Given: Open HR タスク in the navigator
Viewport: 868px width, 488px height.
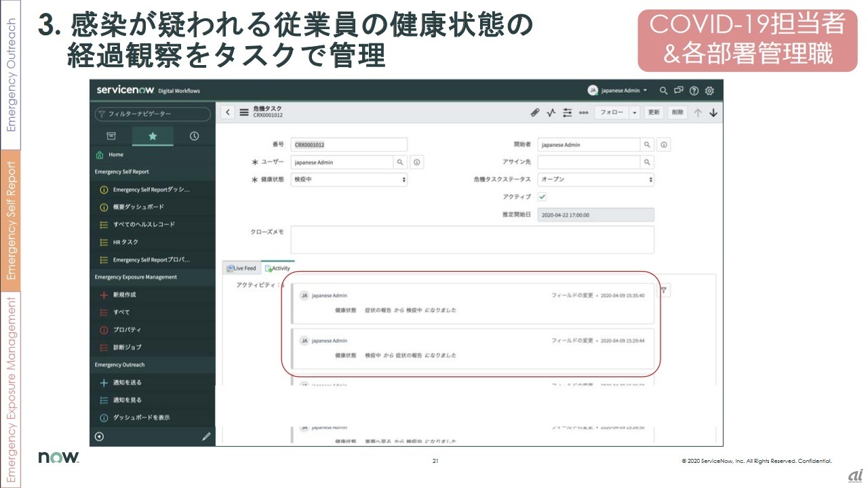Looking at the screenshot, I should tap(125, 242).
